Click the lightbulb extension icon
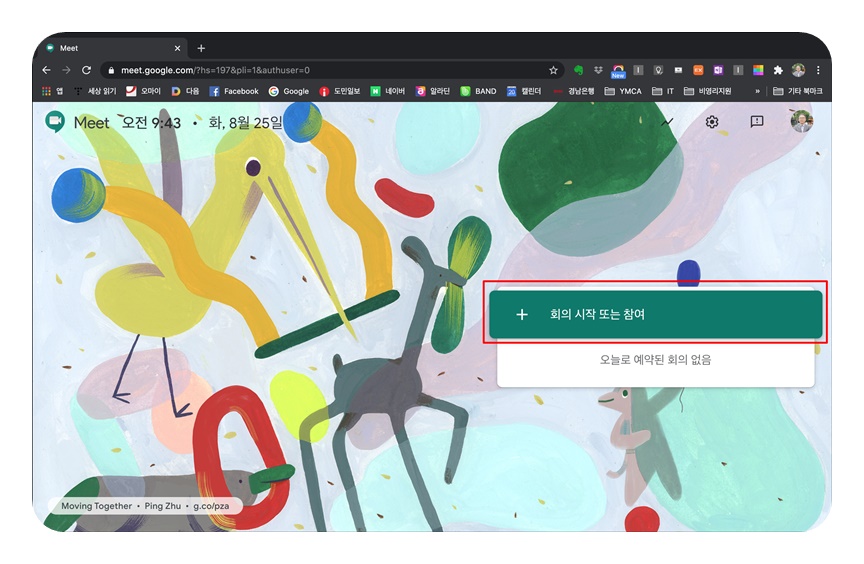 [x=658, y=70]
